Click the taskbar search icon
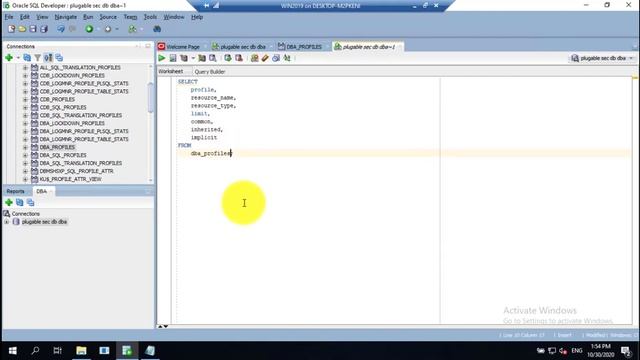 (35, 351)
